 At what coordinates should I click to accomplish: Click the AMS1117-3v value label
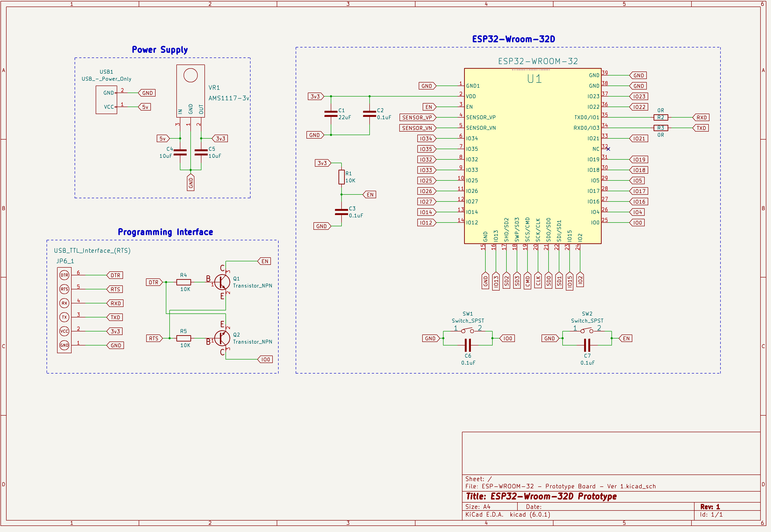pyautogui.click(x=229, y=98)
